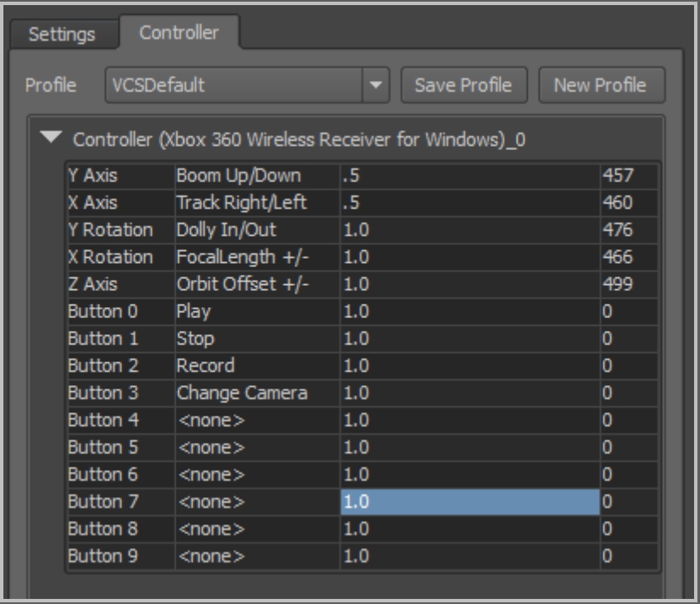700x604 pixels.
Task: Click the Profile dropdown arrow button
Action: click(x=375, y=86)
